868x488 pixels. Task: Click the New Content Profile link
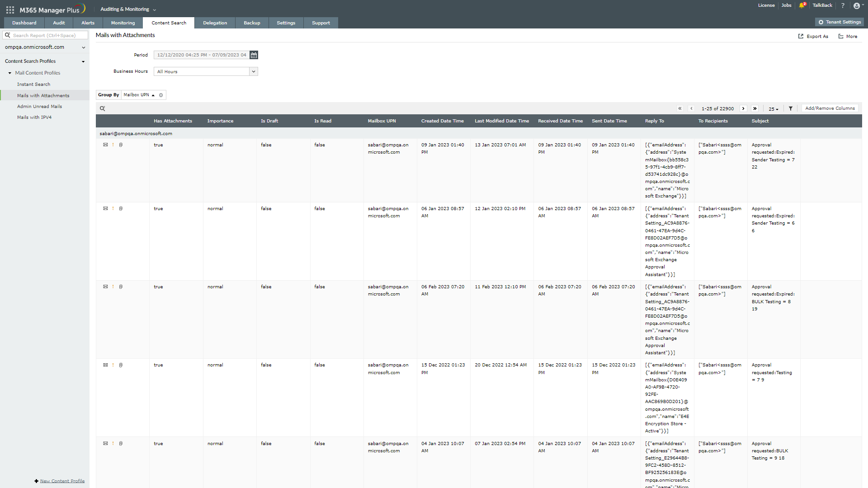62,481
